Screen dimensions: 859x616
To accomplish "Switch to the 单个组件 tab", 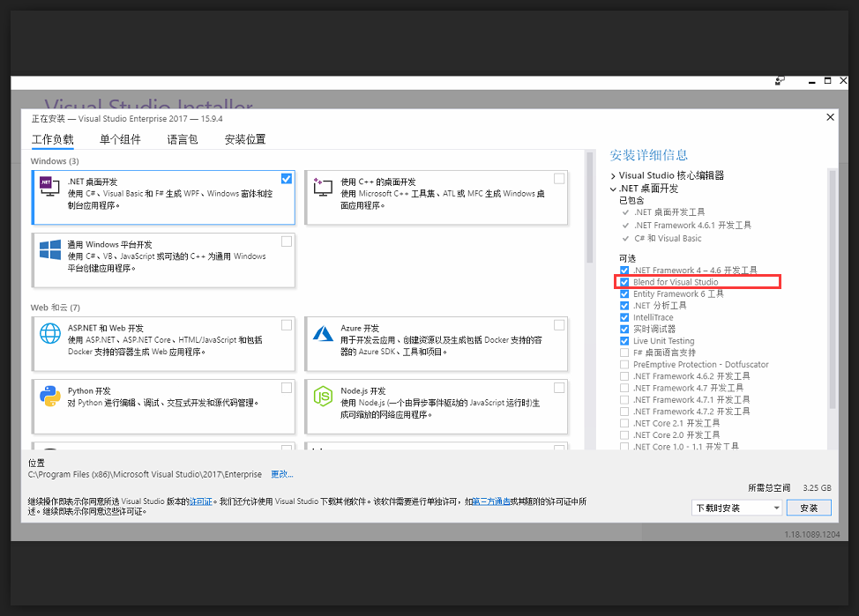I will (x=120, y=139).
